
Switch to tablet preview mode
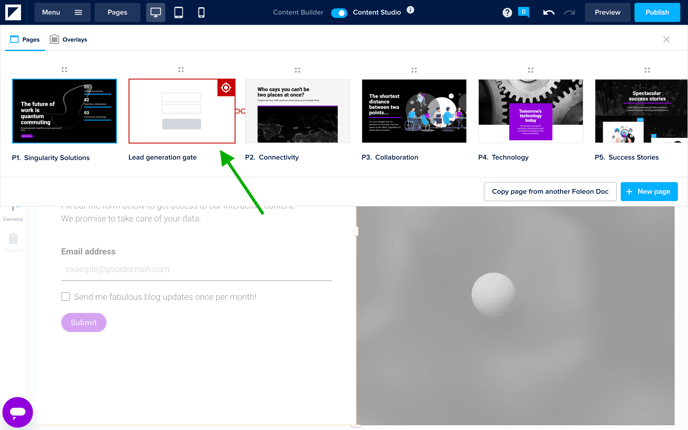pos(179,13)
